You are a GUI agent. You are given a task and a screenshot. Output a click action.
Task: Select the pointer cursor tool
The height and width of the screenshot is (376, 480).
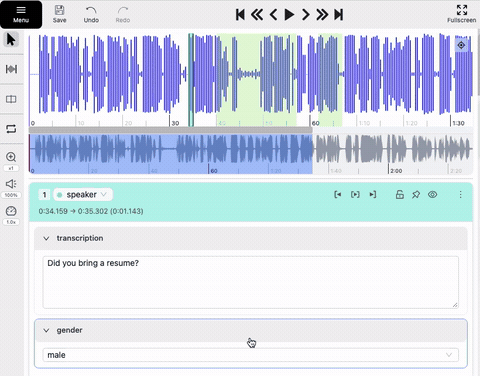coord(11,39)
